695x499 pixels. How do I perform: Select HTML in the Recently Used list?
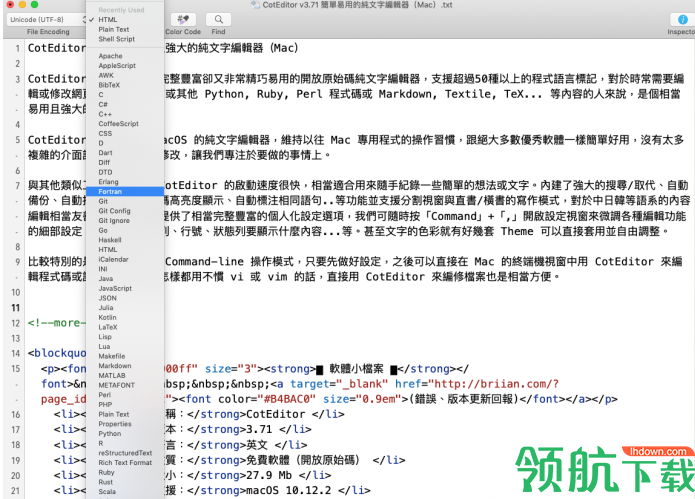(x=108, y=19)
